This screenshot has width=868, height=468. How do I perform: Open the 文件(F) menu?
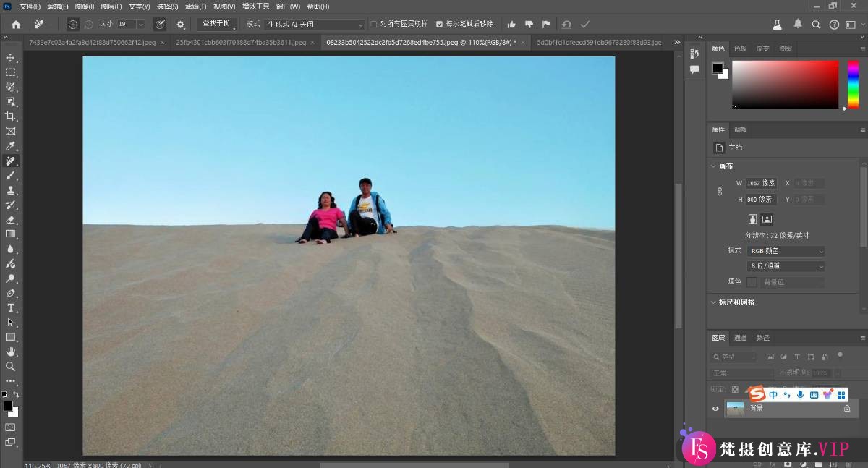30,7
